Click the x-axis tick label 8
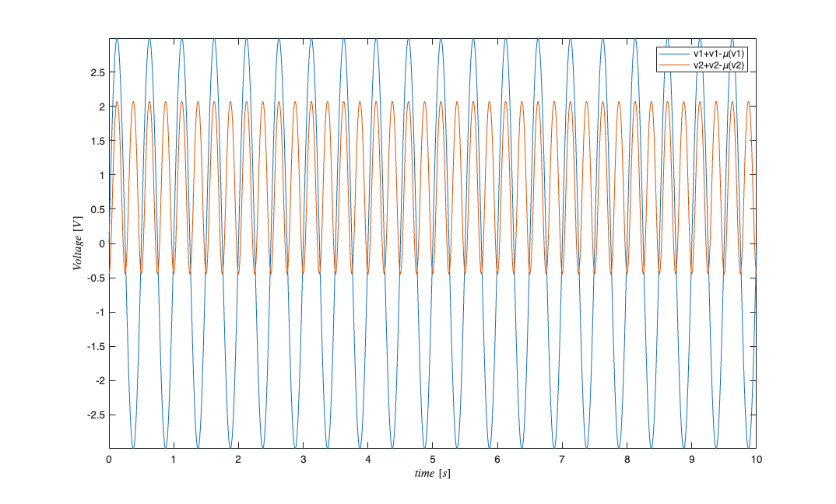This screenshot has width=836, height=504. [x=626, y=460]
